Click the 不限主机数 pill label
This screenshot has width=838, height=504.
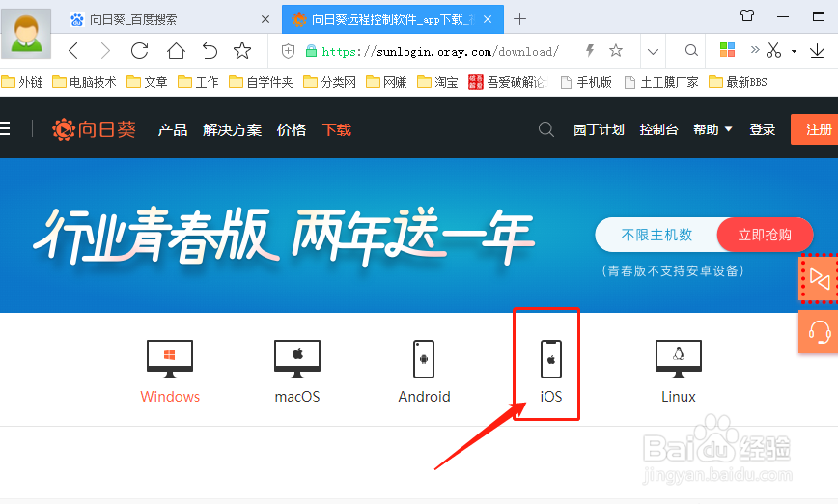[656, 235]
